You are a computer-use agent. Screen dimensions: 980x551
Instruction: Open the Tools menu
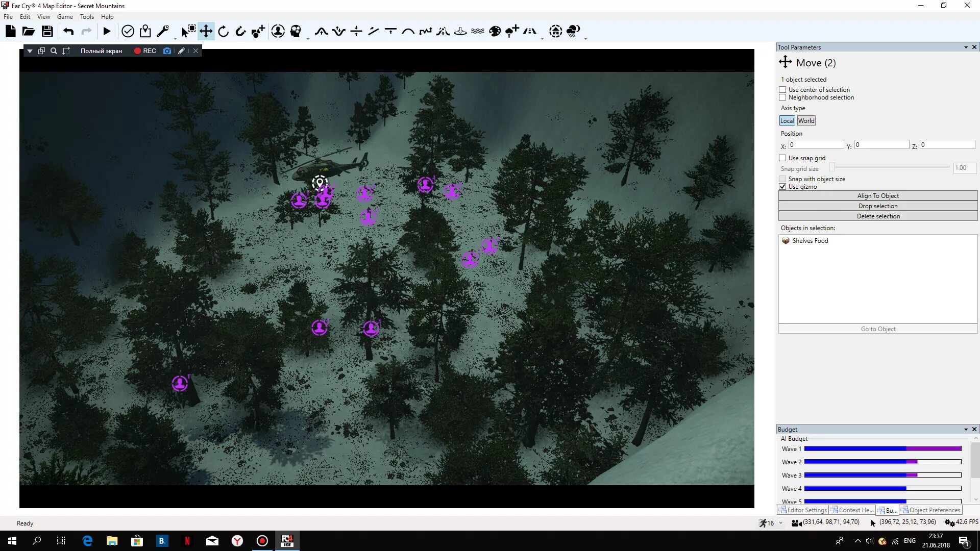tap(87, 17)
